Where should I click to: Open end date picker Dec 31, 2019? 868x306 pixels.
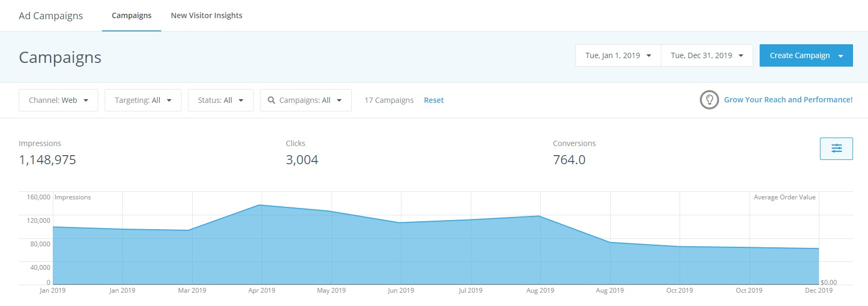[707, 55]
